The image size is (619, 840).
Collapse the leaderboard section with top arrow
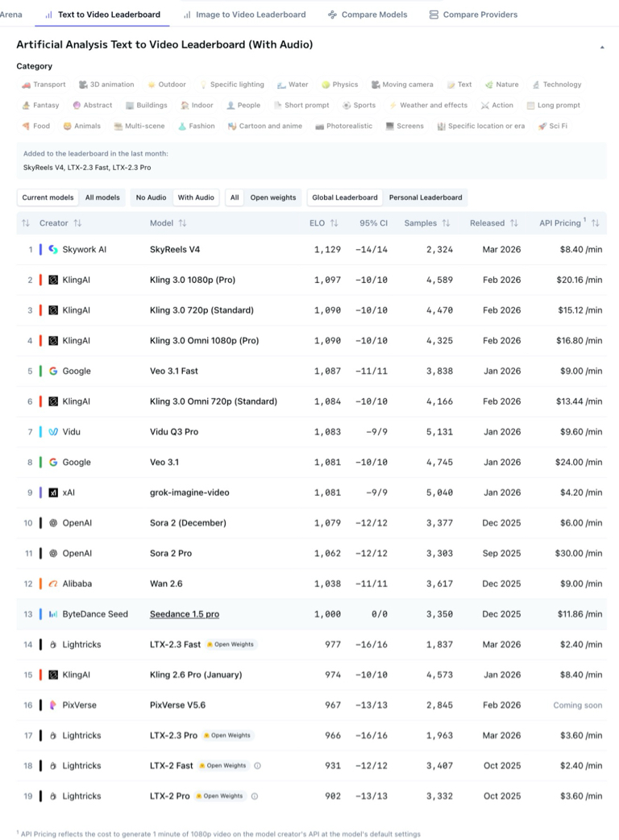pos(601,48)
